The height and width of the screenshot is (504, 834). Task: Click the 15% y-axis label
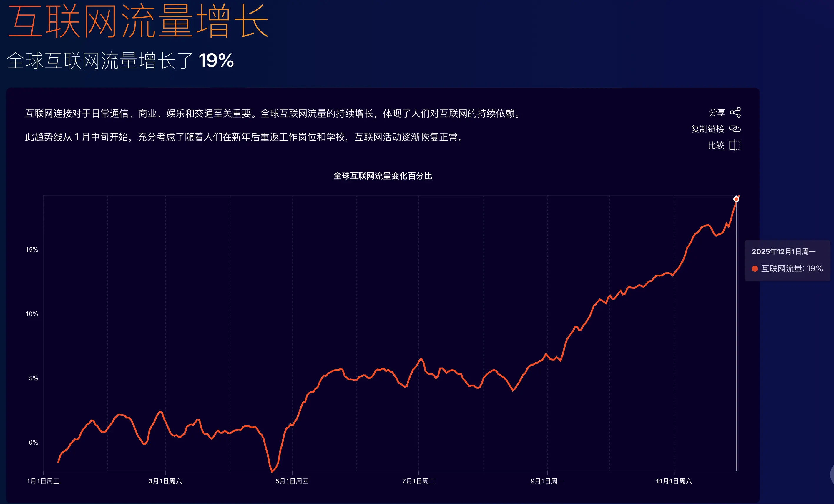click(x=32, y=250)
